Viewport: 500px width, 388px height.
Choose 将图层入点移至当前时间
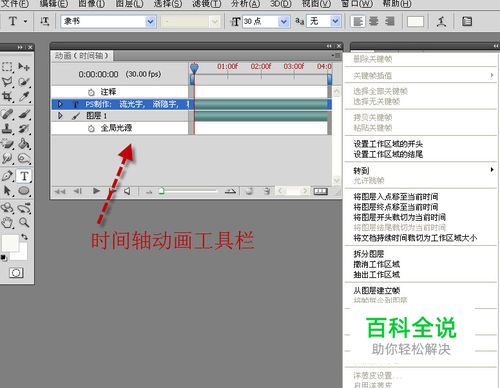coord(396,196)
